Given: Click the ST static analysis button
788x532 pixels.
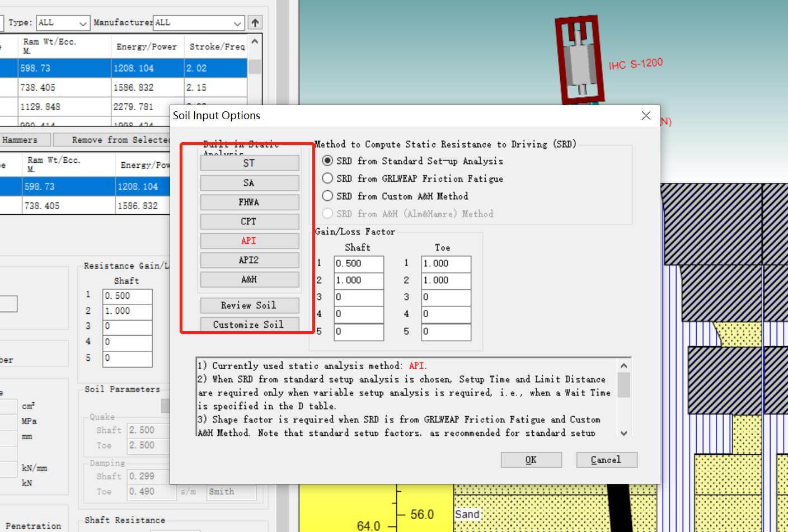Looking at the screenshot, I should 249,163.
